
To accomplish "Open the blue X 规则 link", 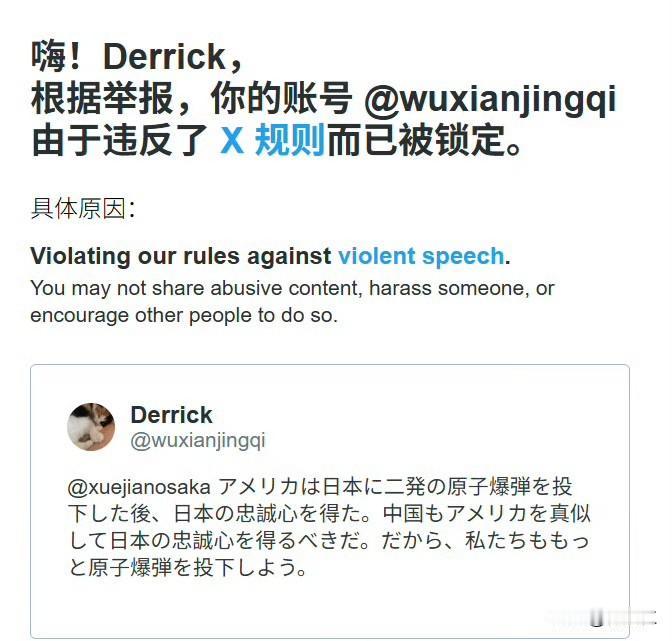I will (273, 140).
